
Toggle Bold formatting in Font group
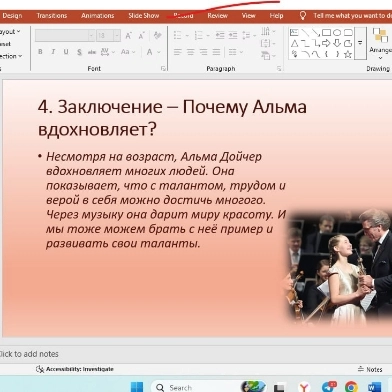pos(40,52)
